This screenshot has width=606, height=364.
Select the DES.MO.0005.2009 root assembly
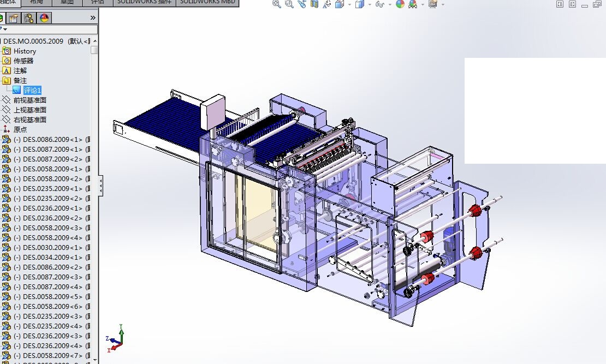[x=33, y=41]
